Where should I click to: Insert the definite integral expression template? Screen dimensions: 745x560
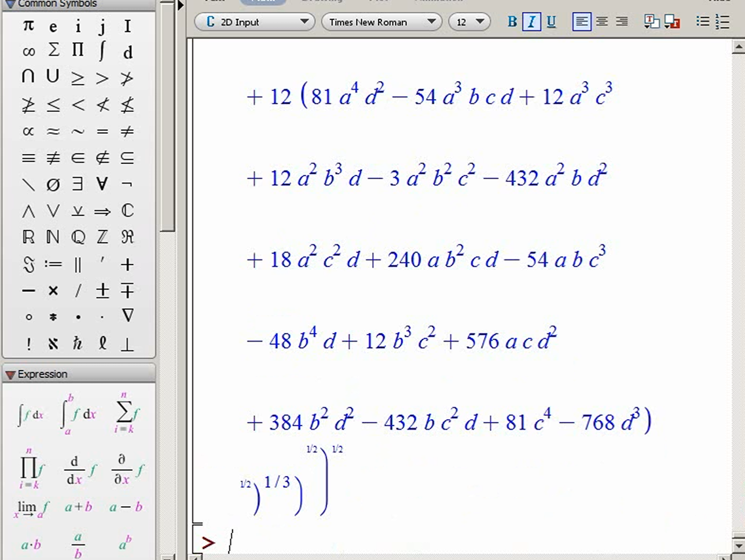coord(78,414)
